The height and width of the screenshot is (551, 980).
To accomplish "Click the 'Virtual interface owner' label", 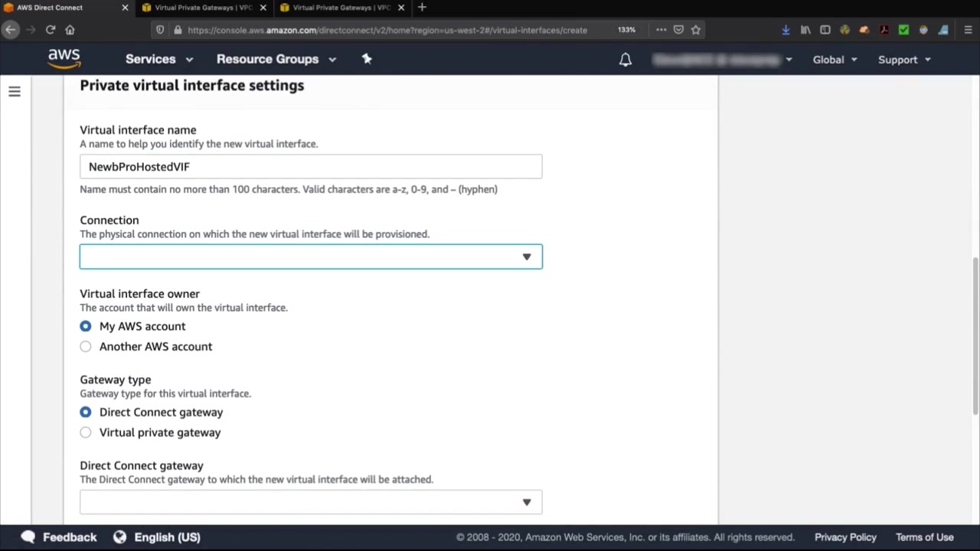I will coord(139,294).
